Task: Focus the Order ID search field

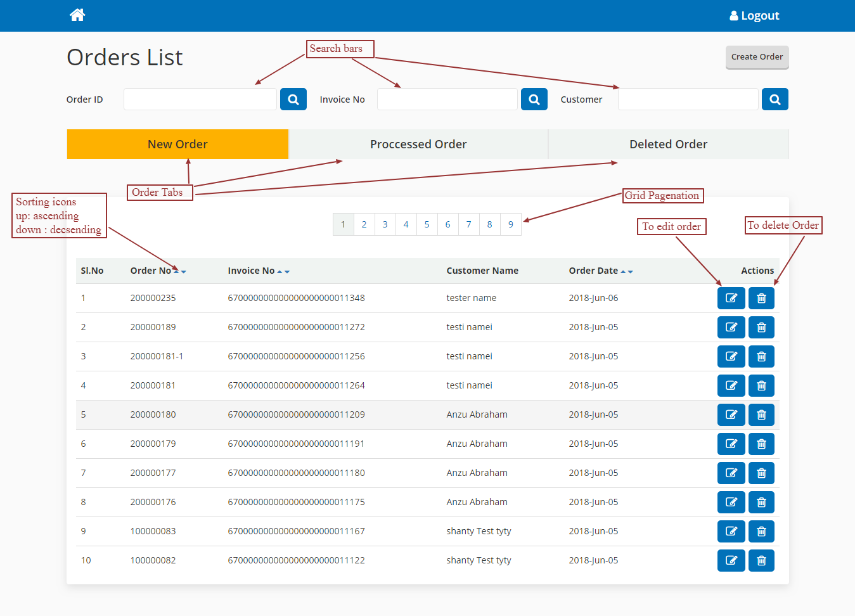Action: [200, 99]
